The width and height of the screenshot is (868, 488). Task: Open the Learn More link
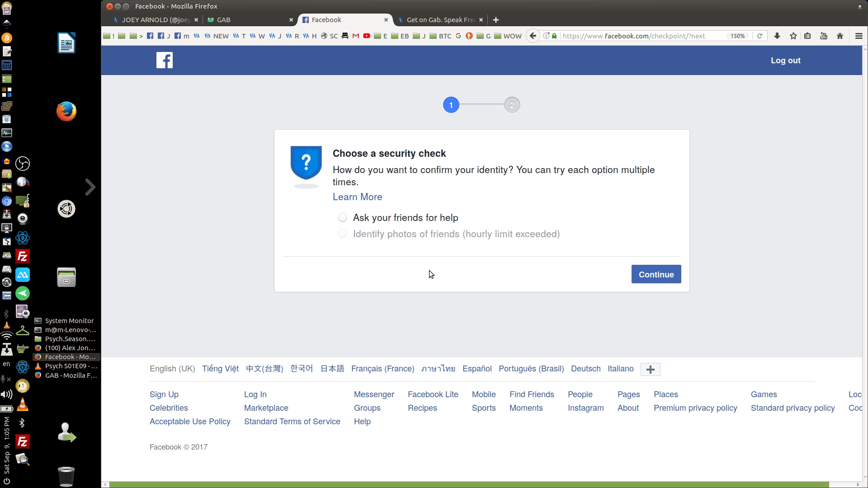pos(357,197)
